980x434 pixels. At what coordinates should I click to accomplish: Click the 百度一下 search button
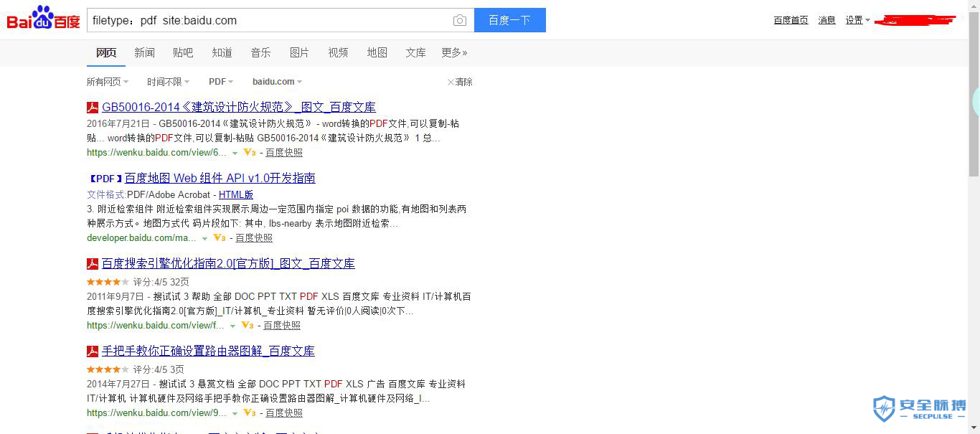[510, 20]
